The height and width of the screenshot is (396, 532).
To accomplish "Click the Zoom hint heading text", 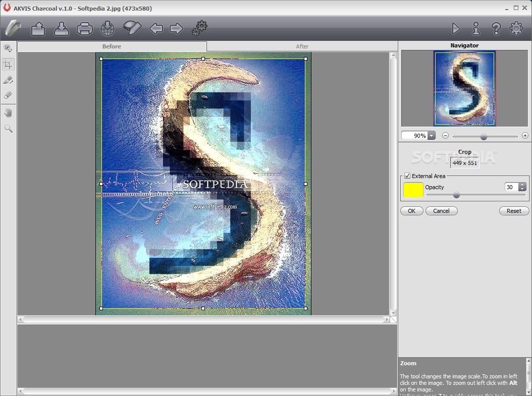I will [x=408, y=363].
